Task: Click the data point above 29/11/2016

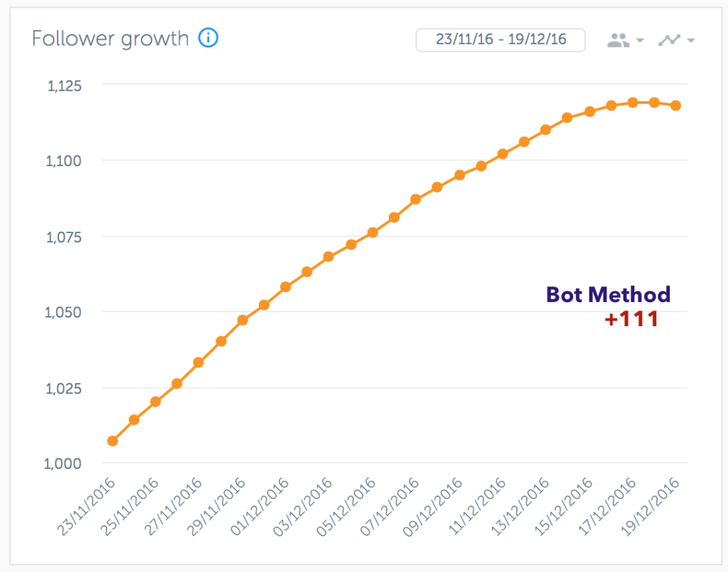Action: point(242,320)
